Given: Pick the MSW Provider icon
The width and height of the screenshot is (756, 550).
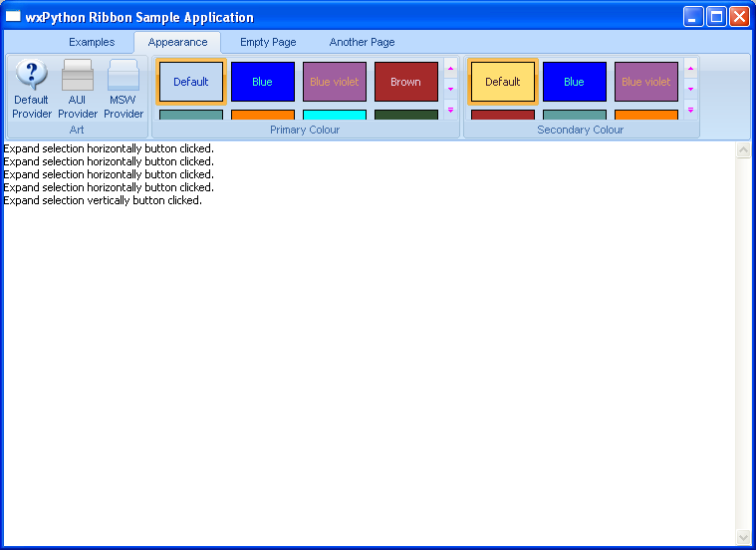Looking at the screenshot, I should tap(124, 89).
